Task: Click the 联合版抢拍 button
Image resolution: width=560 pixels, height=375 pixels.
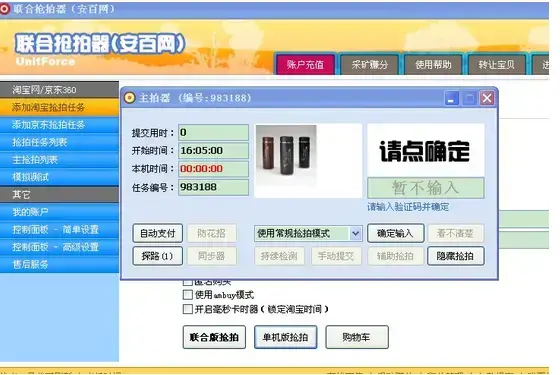Action: 214,337
